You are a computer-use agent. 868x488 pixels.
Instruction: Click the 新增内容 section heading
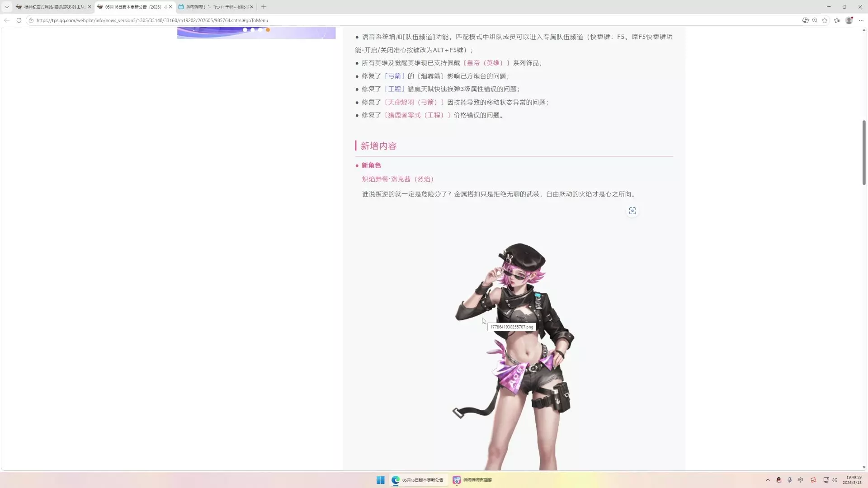click(x=379, y=146)
